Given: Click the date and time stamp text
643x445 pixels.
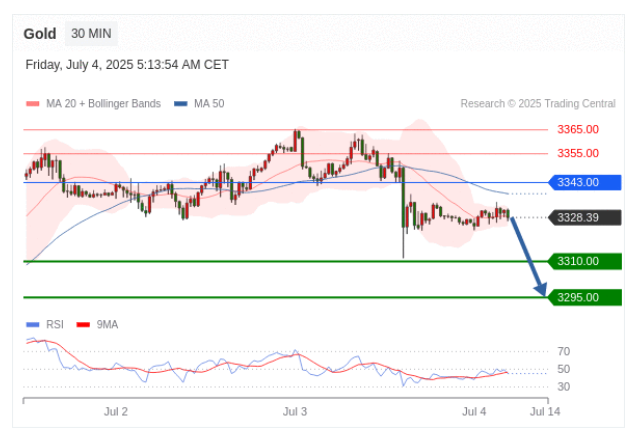Looking at the screenshot, I should click(x=127, y=65).
